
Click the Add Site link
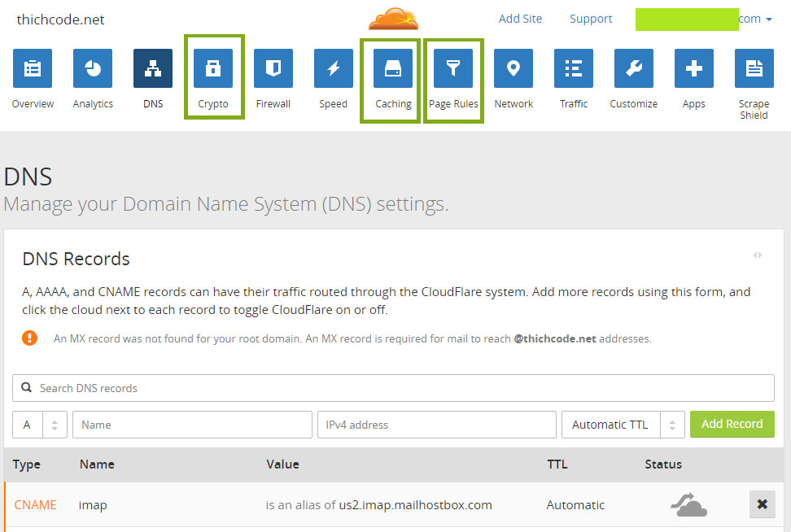point(520,19)
